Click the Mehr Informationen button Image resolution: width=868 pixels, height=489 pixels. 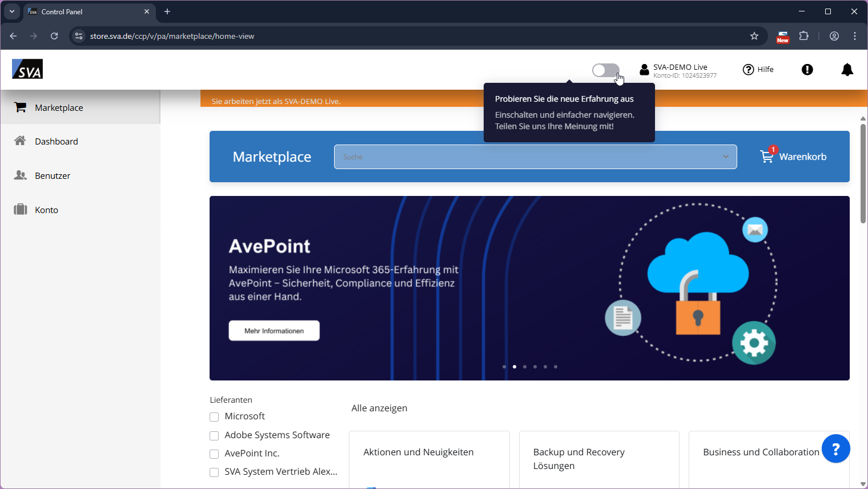point(274,331)
